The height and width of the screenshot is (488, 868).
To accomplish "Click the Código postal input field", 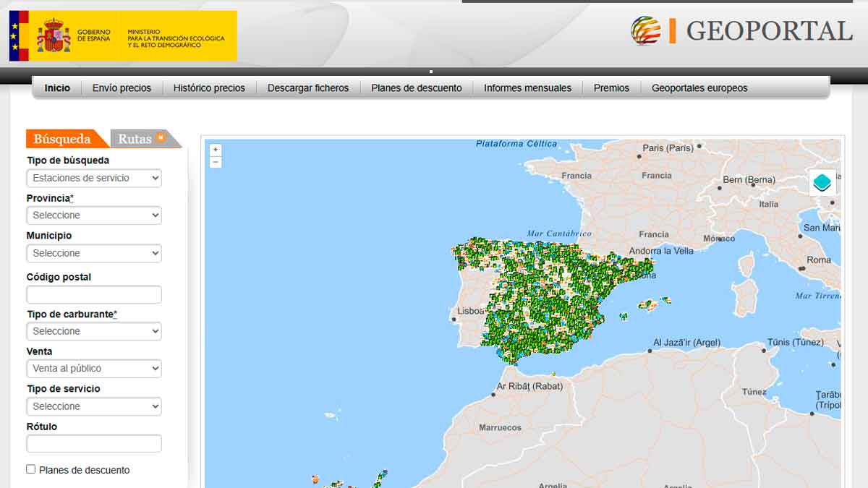I will pyautogui.click(x=94, y=295).
